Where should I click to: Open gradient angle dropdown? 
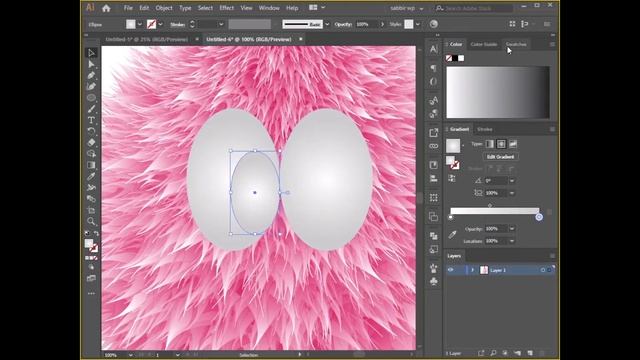(512, 180)
